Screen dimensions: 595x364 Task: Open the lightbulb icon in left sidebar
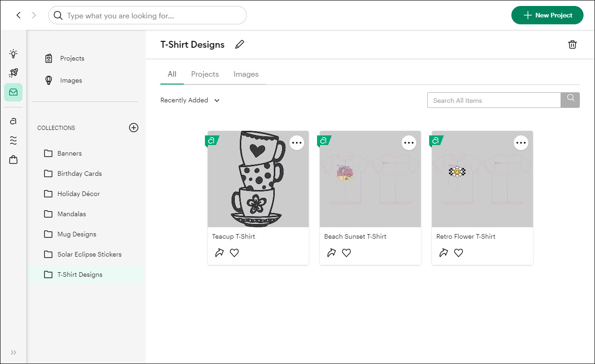[x=13, y=54]
